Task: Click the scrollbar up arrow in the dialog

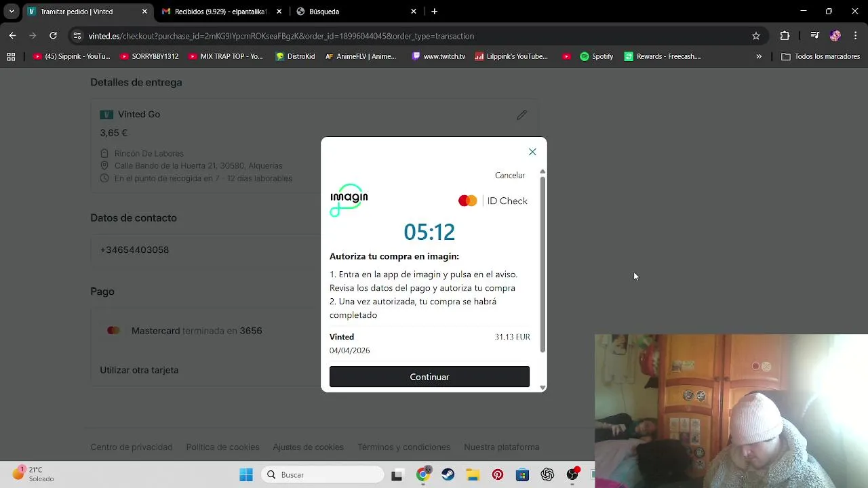Action: pyautogui.click(x=542, y=172)
